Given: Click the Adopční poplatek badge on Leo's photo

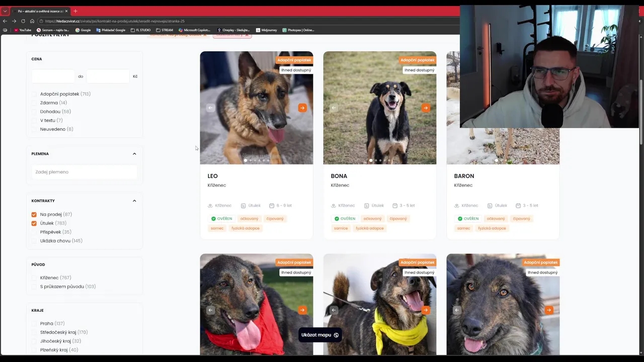Looking at the screenshot, I should (294, 60).
